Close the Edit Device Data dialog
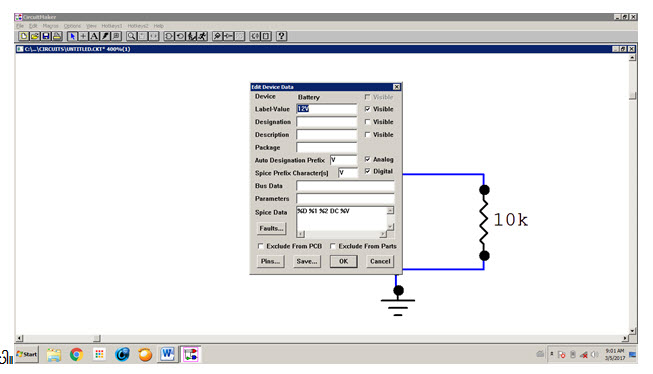The width and height of the screenshot is (653, 374). click(396, 87)
